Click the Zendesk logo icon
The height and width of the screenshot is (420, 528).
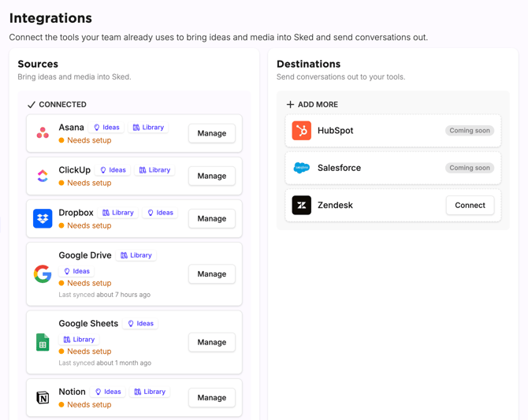tap(301, 205)
